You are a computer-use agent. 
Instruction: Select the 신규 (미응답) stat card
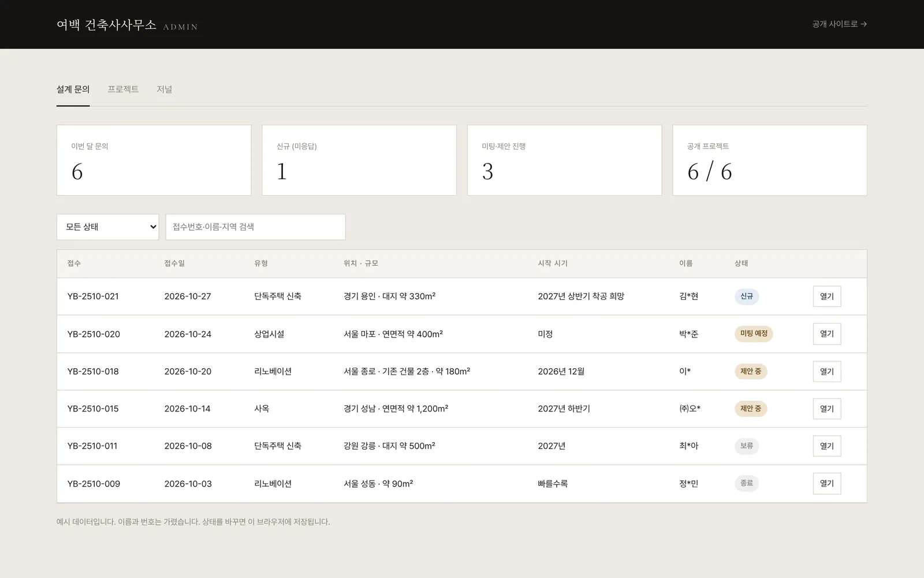[x=359, y=160]
